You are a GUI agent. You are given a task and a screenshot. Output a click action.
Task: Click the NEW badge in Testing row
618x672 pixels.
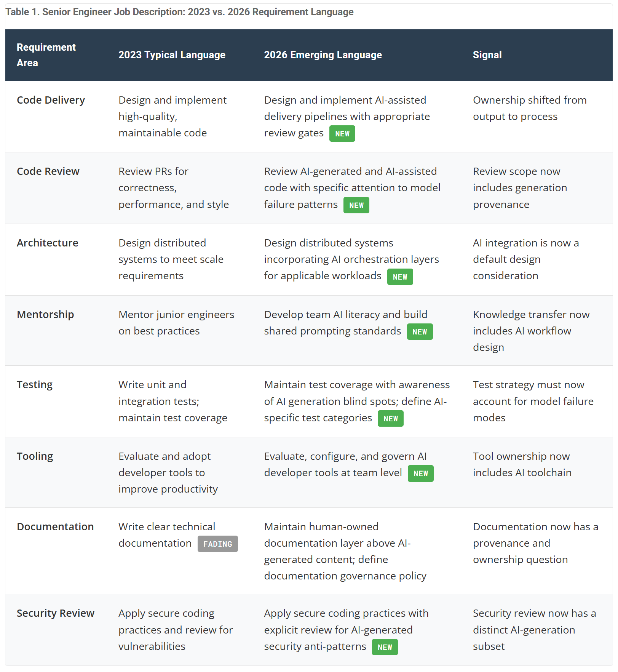coord(390,419)
